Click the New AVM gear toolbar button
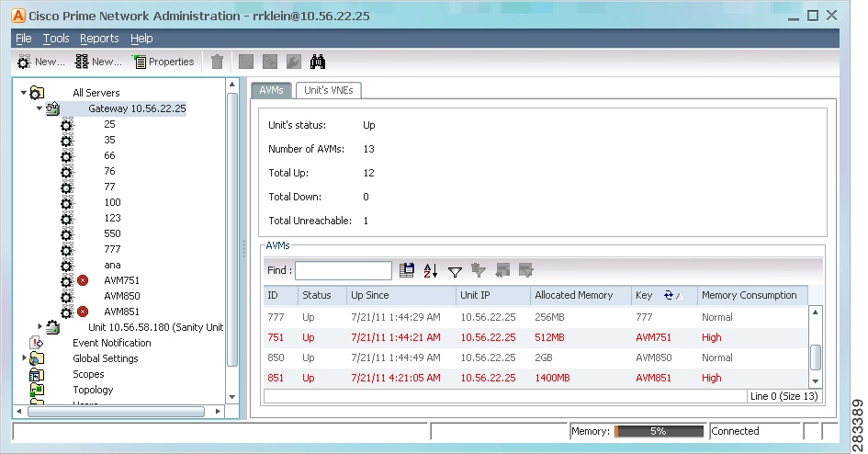 tap(39, 62)
